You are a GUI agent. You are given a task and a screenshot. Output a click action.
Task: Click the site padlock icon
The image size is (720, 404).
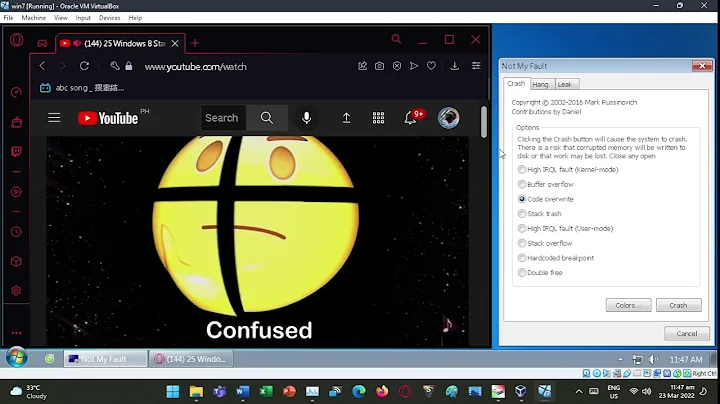click(x=129, y=66)
